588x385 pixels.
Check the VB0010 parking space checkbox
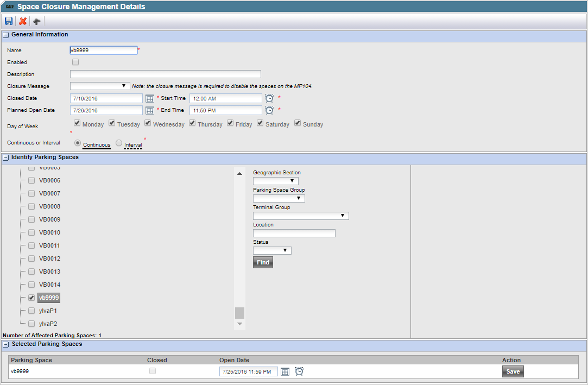(31, 232)
